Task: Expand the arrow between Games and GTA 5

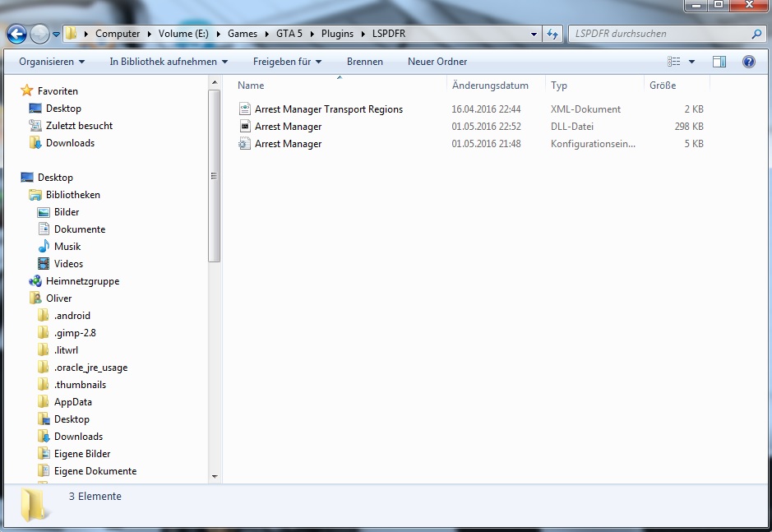Action: (x=266, y=34)
